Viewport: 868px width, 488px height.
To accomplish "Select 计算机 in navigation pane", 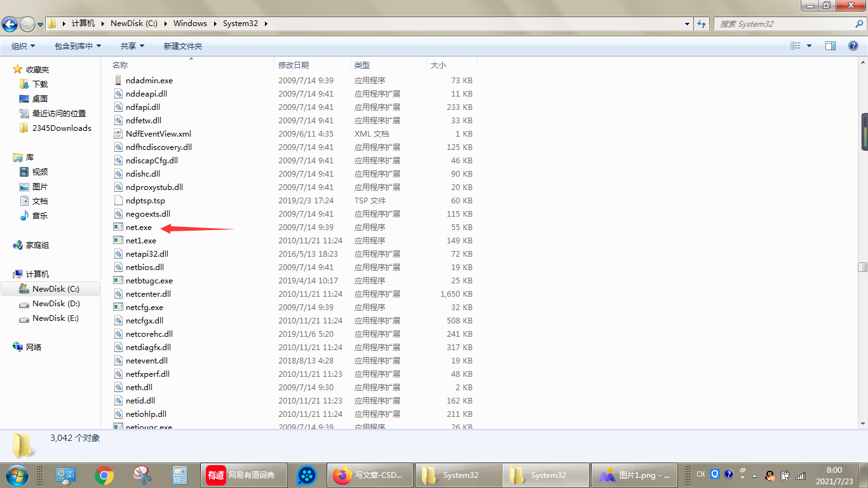I will [x=37, y=274].
